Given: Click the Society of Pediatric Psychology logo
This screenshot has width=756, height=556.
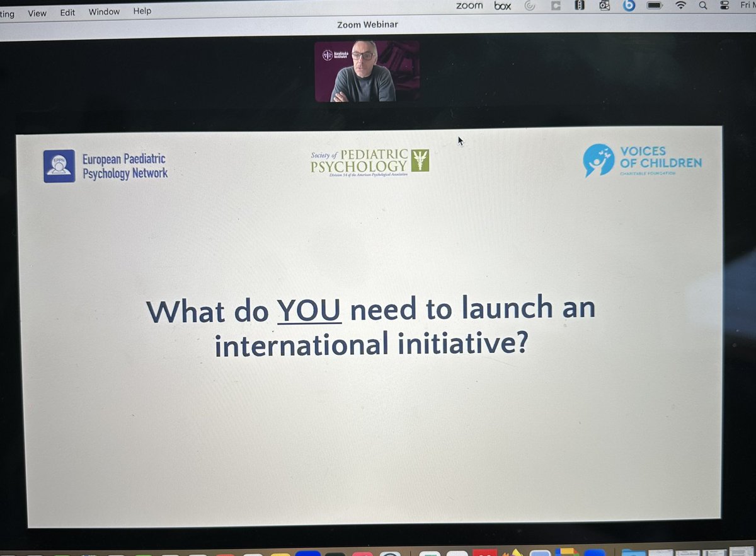Looking at the screenshot, I should click(370, 162).
